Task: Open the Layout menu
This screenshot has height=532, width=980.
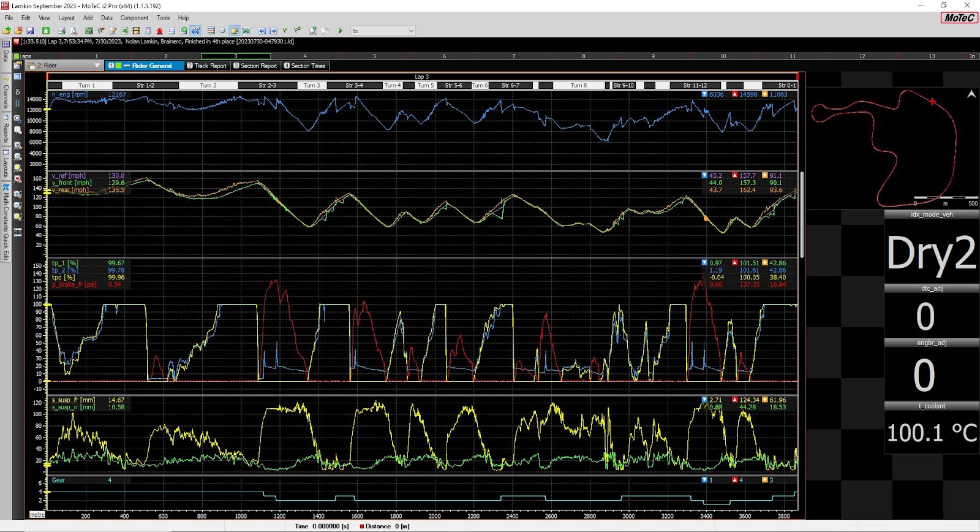Action: (66, 18)
